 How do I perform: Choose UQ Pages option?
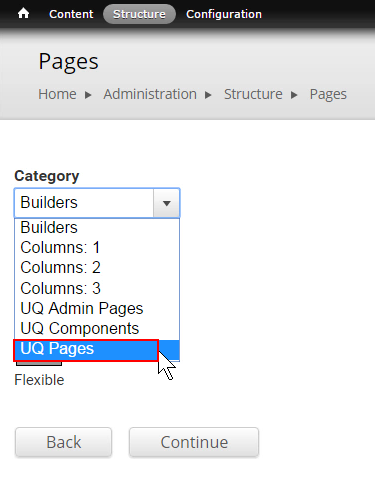97,350
